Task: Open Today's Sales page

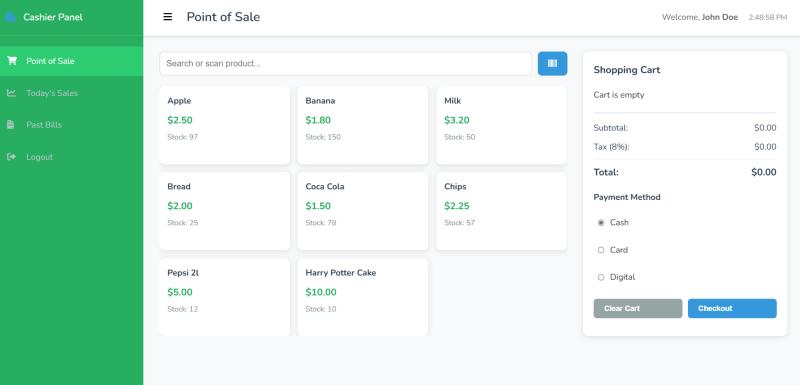Action: click(x=71, y=93)
